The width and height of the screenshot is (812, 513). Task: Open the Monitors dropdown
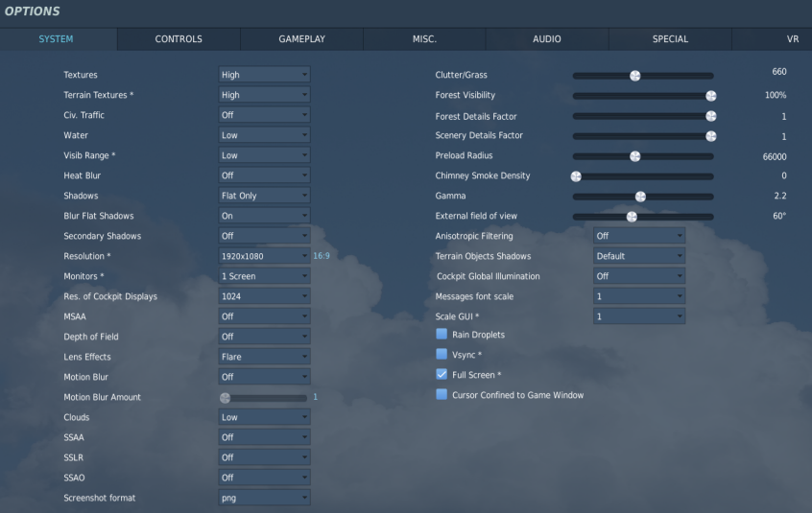click(264, 276)
